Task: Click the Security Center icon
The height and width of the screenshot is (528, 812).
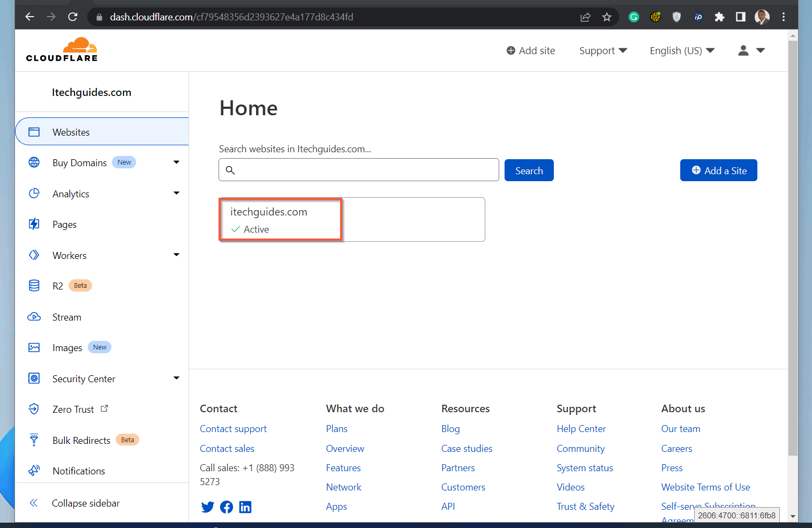Action: point(34,378)
